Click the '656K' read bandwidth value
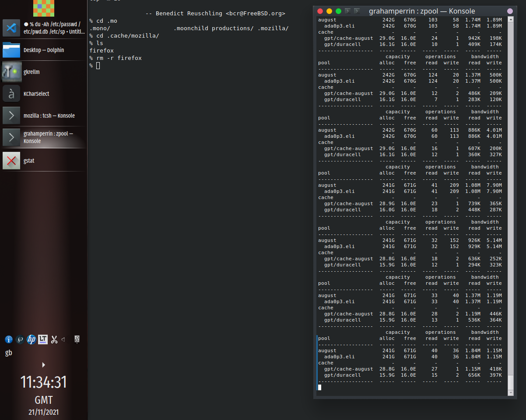 (474, 375)
